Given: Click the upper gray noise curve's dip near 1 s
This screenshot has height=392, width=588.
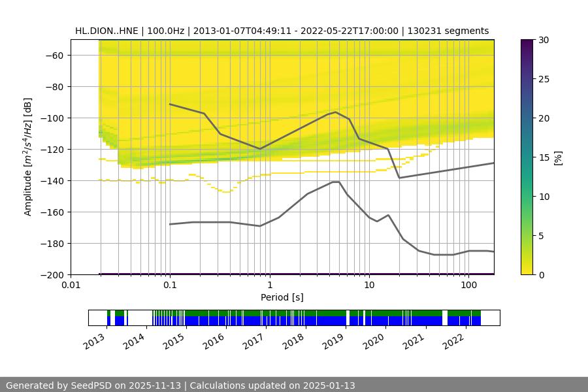Looking at the screenshot, I should tap(260, 149).
